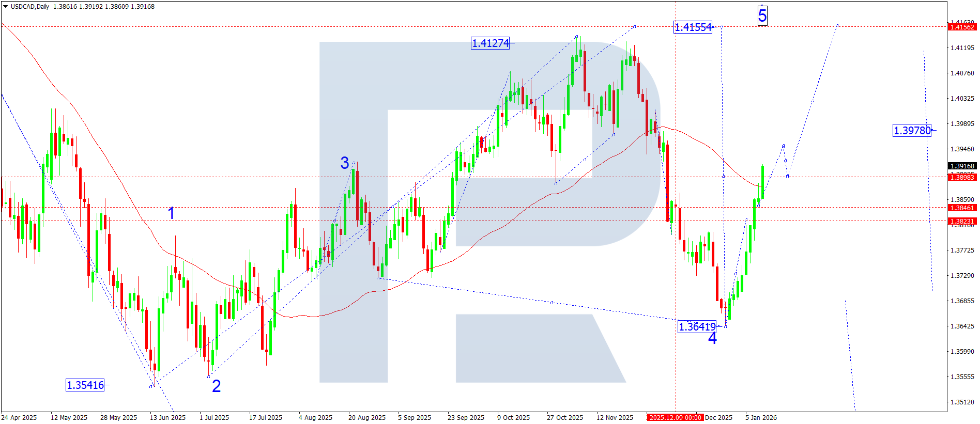Click the red 1.38461 price axis marker

tap(962, 208)
